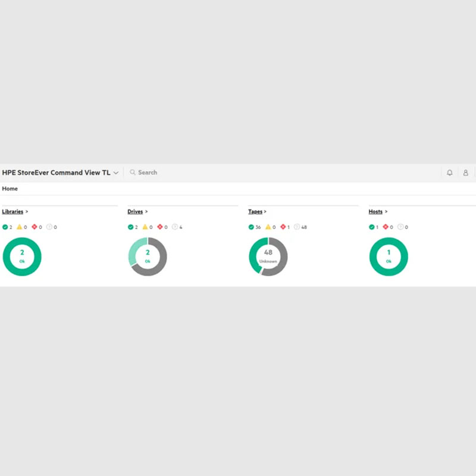Click the green OK status icon under Hosts
Image resolution: width=476 pixels, height=476 pixels.
[x=372, y=227]
